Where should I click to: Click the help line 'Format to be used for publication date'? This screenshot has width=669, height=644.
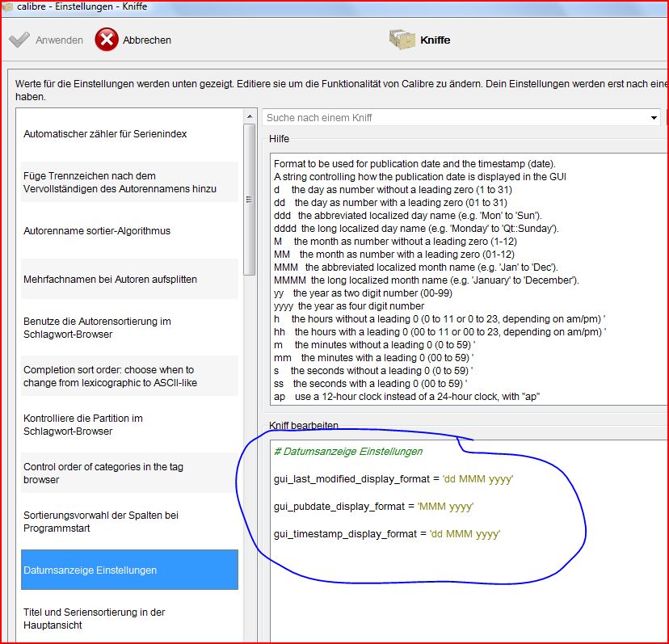coord(414,164)
